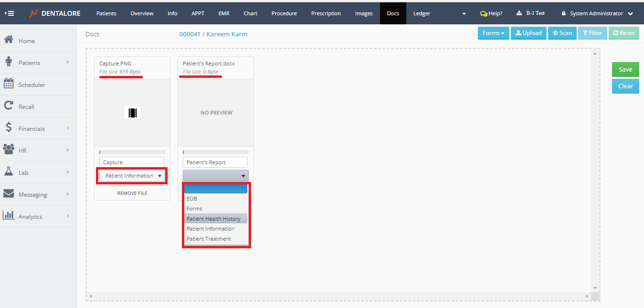Expand the System Administrator user menu

[x=597, y=13]
